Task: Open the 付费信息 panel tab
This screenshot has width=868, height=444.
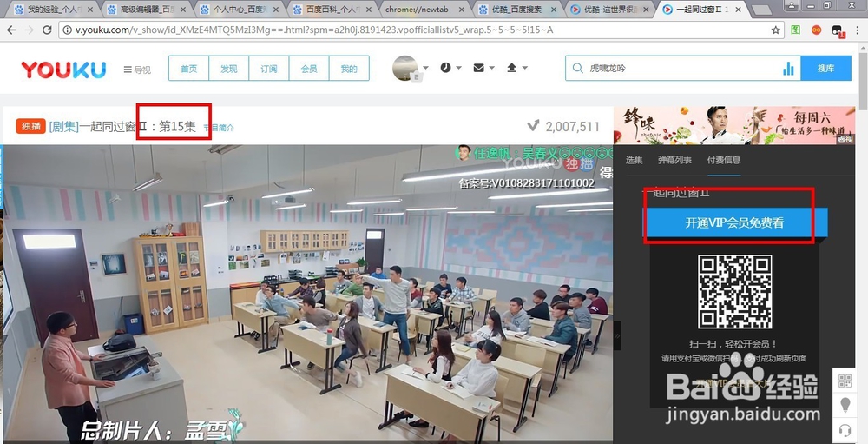Action: tap(724, 160)
